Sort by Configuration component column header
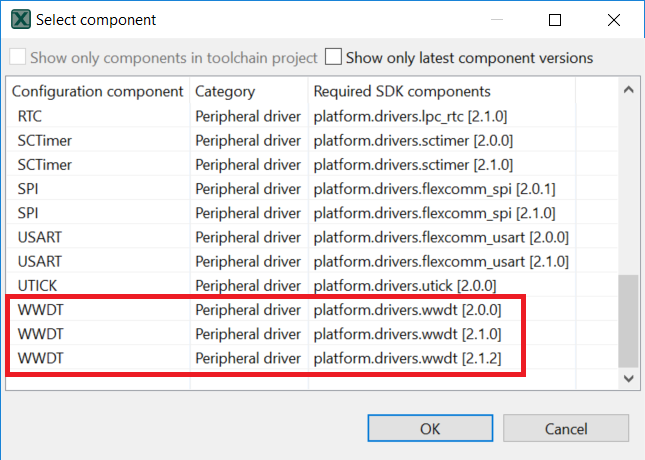This screenshot has height=460, width=645. tap(97, 91)
